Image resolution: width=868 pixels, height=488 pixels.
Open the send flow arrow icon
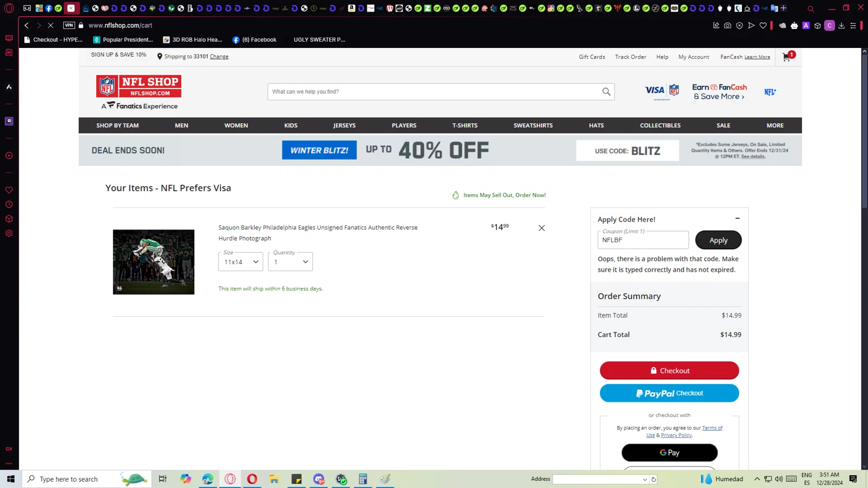[x=751, y=25]
